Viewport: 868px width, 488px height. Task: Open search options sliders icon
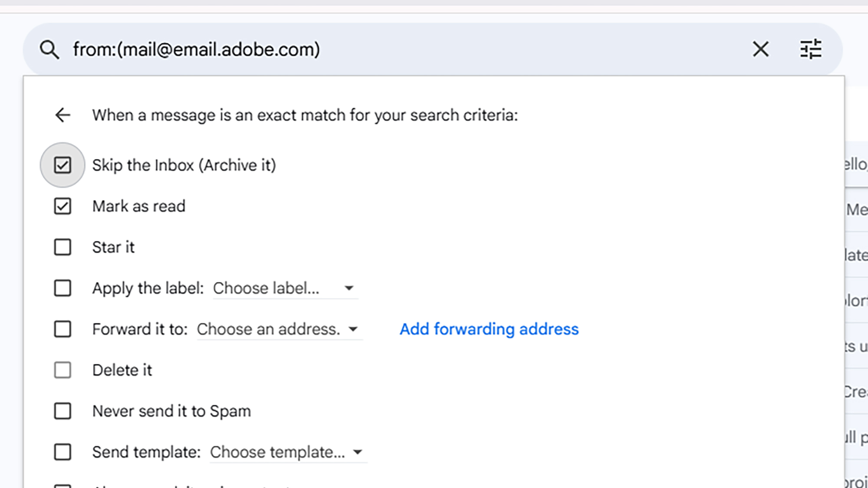(810, 49)
